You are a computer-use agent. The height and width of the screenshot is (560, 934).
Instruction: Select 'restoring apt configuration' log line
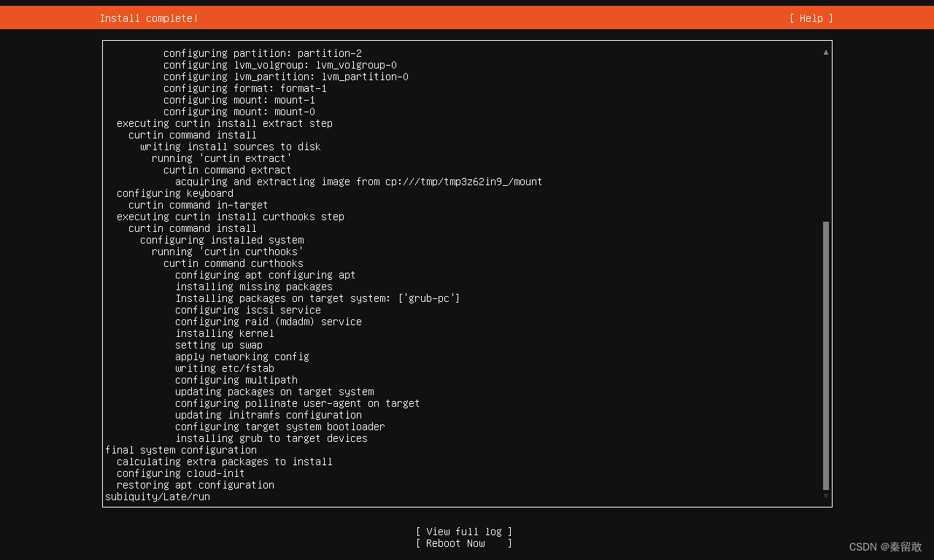(x=196, y=485)
